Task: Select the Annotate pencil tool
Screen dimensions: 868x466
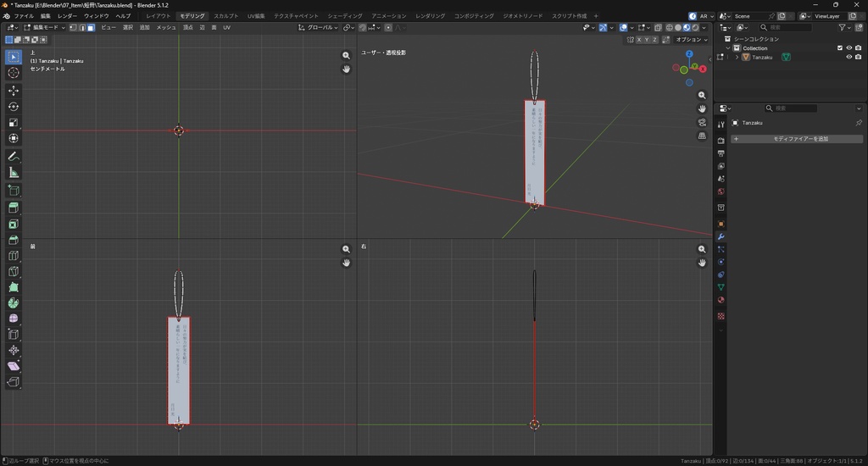Action: 14,157
